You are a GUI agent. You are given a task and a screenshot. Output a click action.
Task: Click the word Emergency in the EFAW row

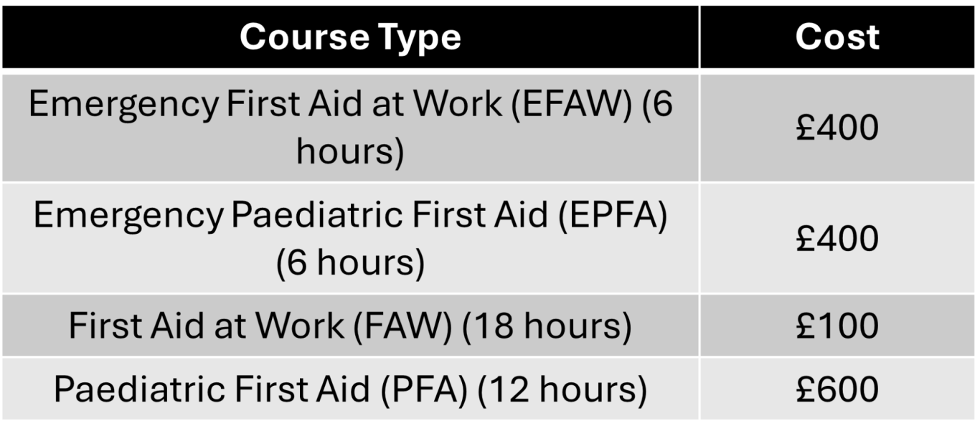pyautogui.click(x=123, y=106)
